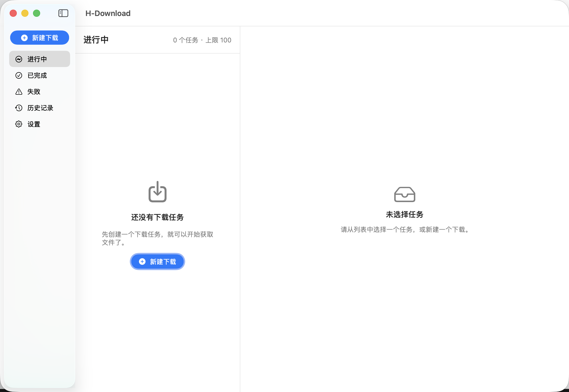Viewport: 569px width, 392px height.
Task: Toggle the sidebar visibility icon
Action: [x=63, y=13]
